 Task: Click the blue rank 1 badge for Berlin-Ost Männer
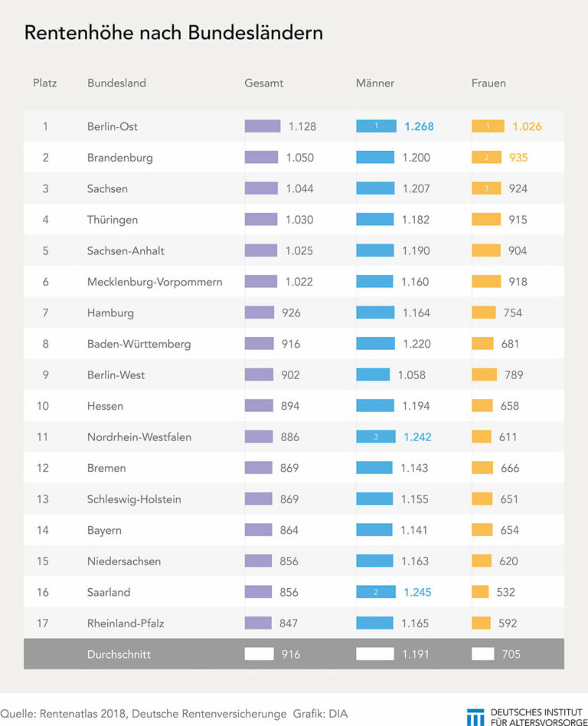click(376, 126)
